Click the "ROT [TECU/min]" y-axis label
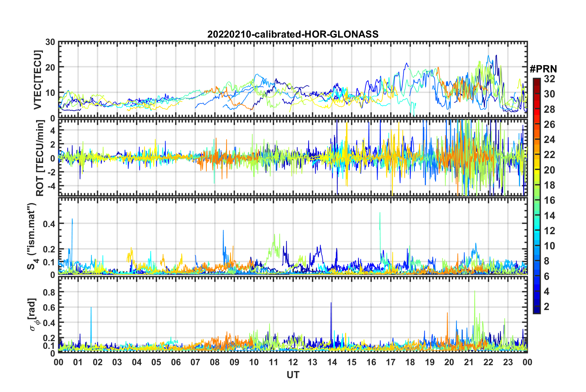This screenshot has width=586, height=392. point(40,158)
